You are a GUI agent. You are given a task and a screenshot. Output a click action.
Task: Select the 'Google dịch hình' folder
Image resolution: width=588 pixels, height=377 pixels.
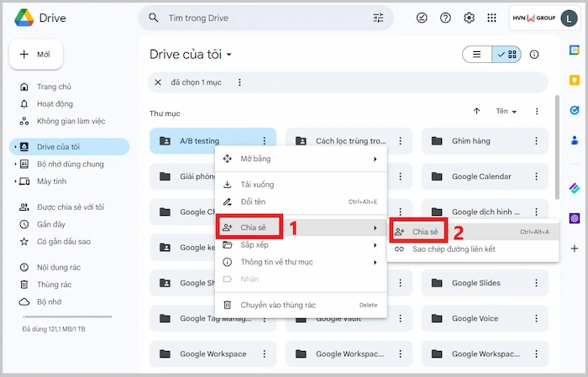[485, 212]
